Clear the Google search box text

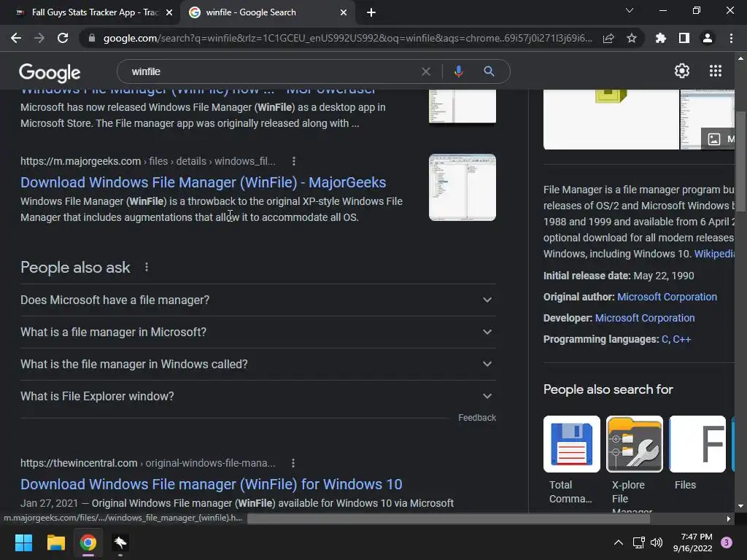(426, 71)
